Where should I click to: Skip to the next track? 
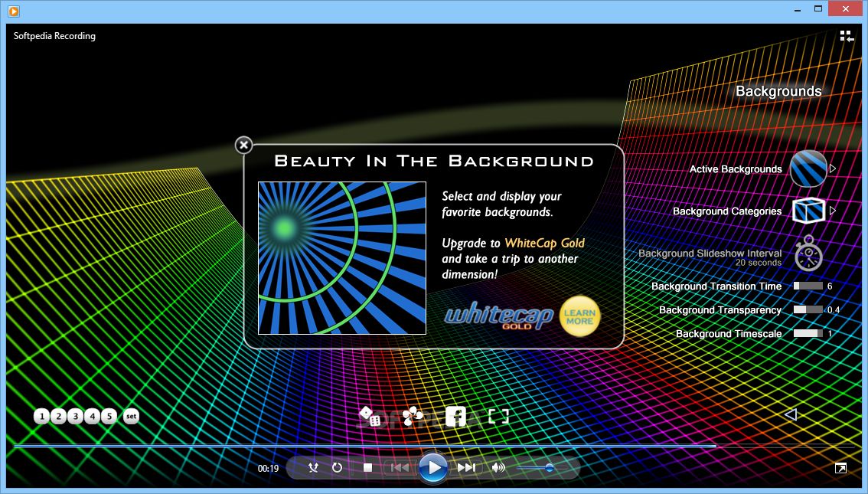pos(466,468)
